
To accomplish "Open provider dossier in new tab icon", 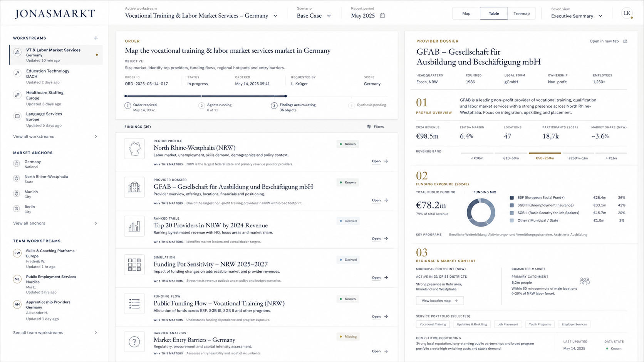I will click(x=625, y=41).
